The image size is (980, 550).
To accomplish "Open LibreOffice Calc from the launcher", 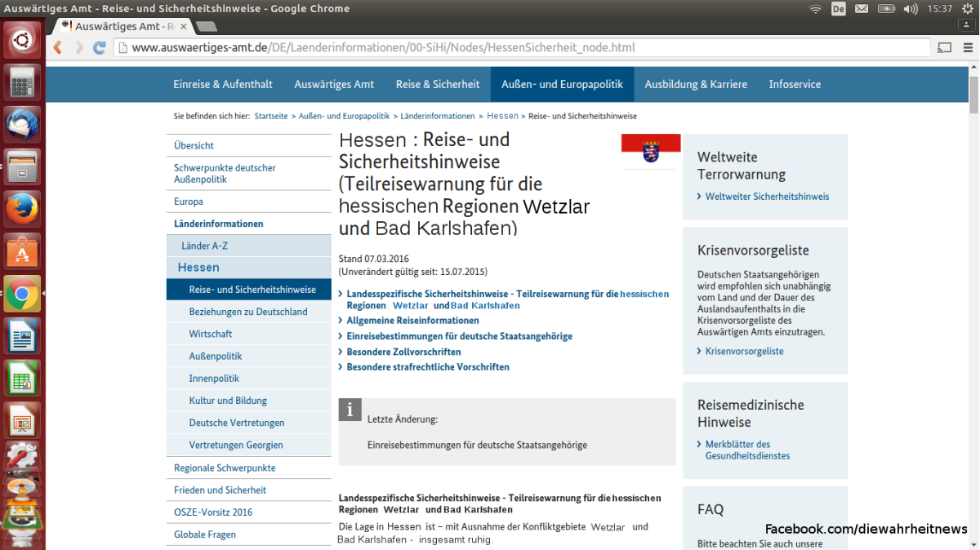I will click(22, 379).
